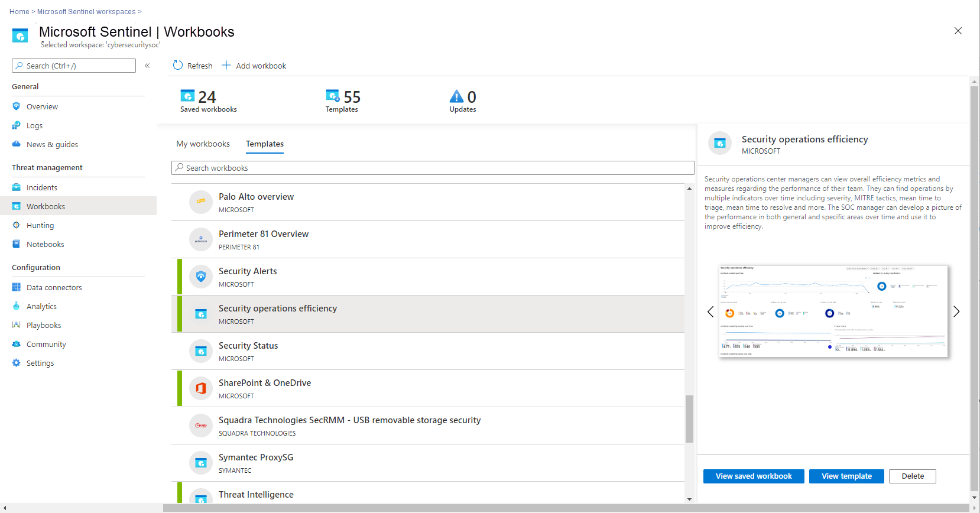
Task: Click the template list scrollbar thumb
Action: click(689, 419)
